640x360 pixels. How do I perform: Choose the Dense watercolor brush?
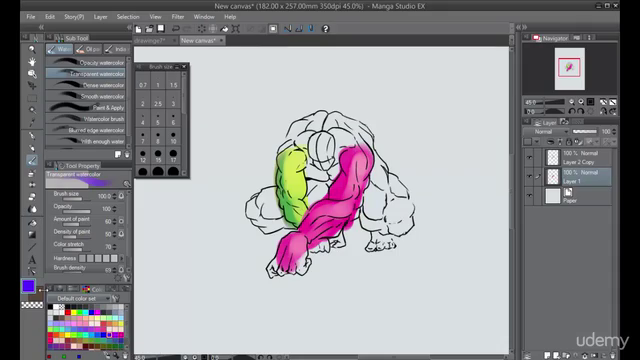85,85
